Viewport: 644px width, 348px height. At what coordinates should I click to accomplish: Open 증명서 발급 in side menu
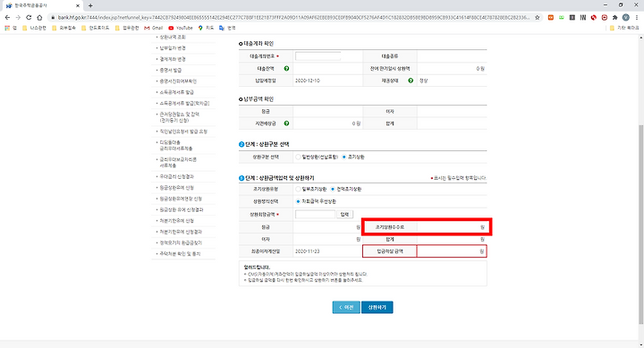click(x=171, y=71)
